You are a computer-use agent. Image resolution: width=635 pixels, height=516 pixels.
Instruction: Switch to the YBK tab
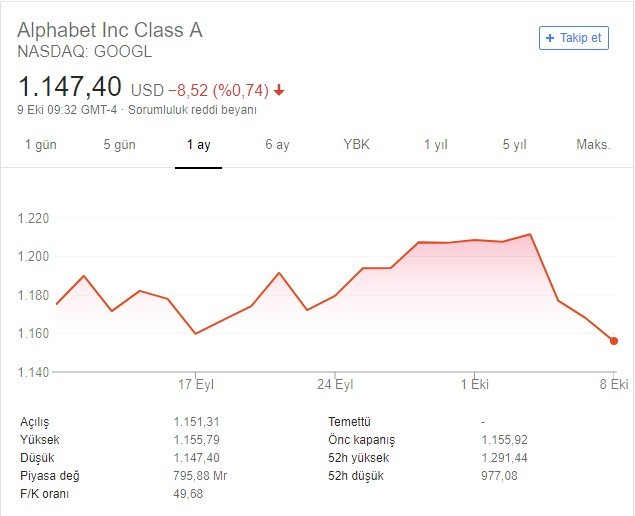(356, 145)
